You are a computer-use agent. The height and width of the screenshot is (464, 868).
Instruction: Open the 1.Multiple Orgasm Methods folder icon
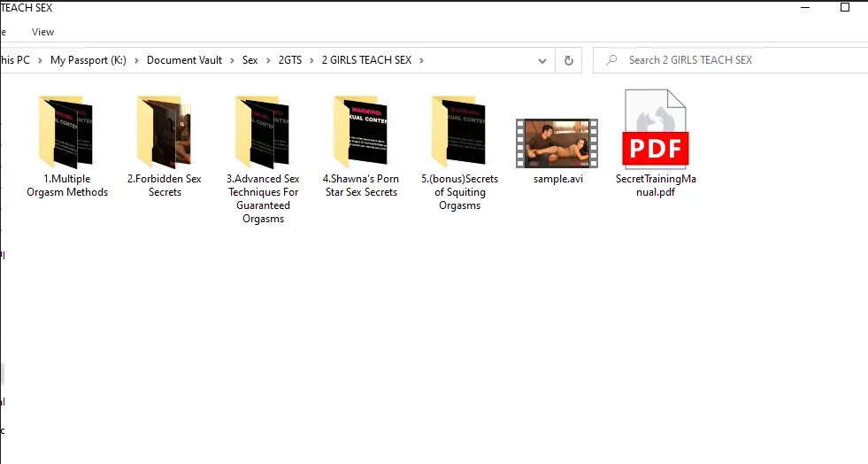pyautogui.click(x=65, y=132)
